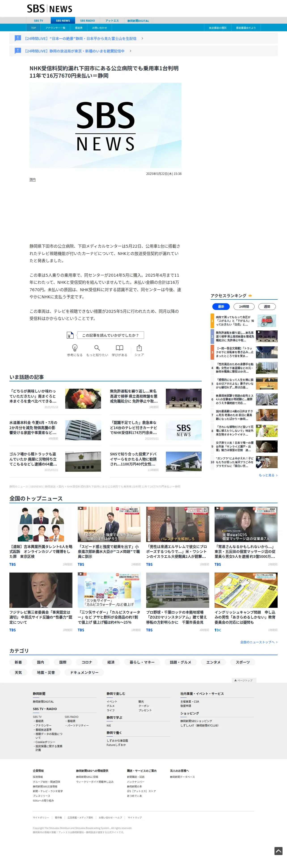This screenshot has height=868, width=287.
Task: Select the お問い合わせ menu item
Action: 100,28
